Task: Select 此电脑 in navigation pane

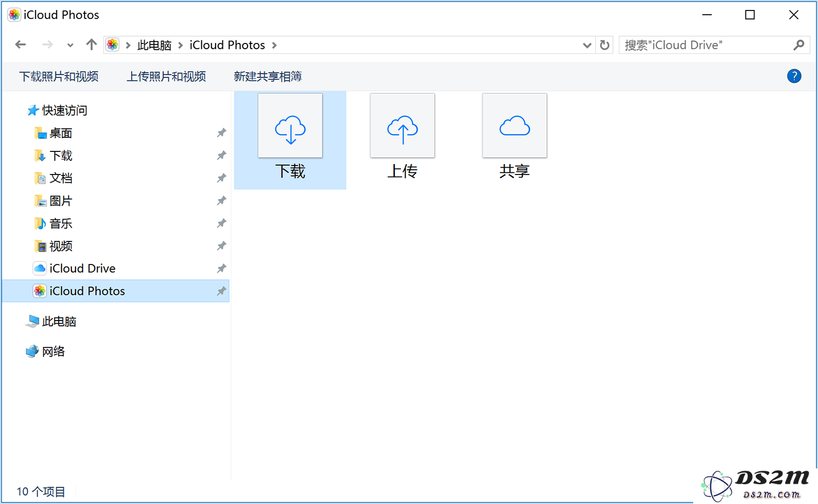Action: pos(51,321)
